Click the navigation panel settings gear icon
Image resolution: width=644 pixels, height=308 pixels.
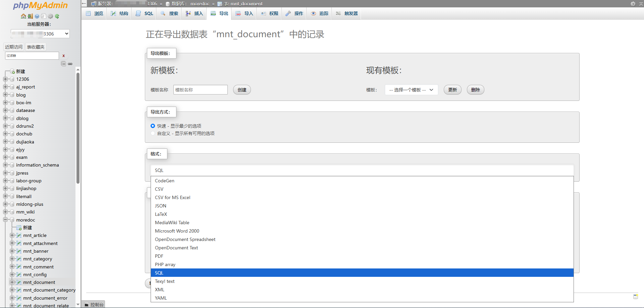click(50, 16)
